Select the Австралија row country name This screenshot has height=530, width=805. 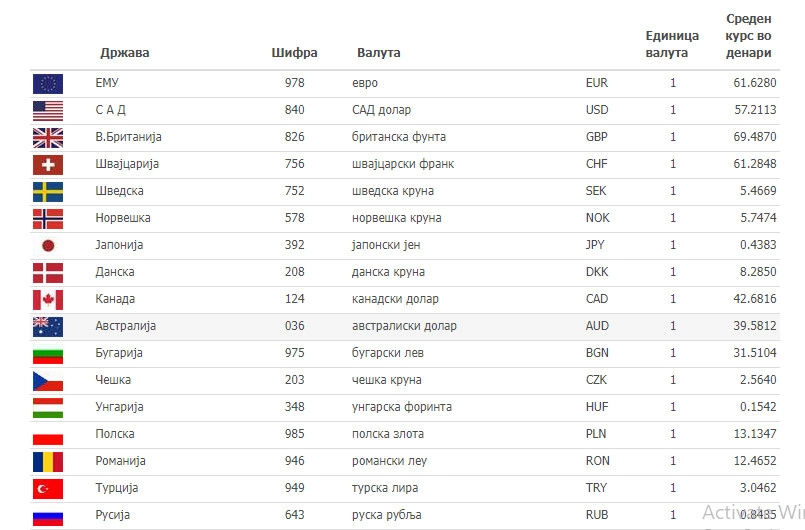pyautogui.click(x=125, y=326)
